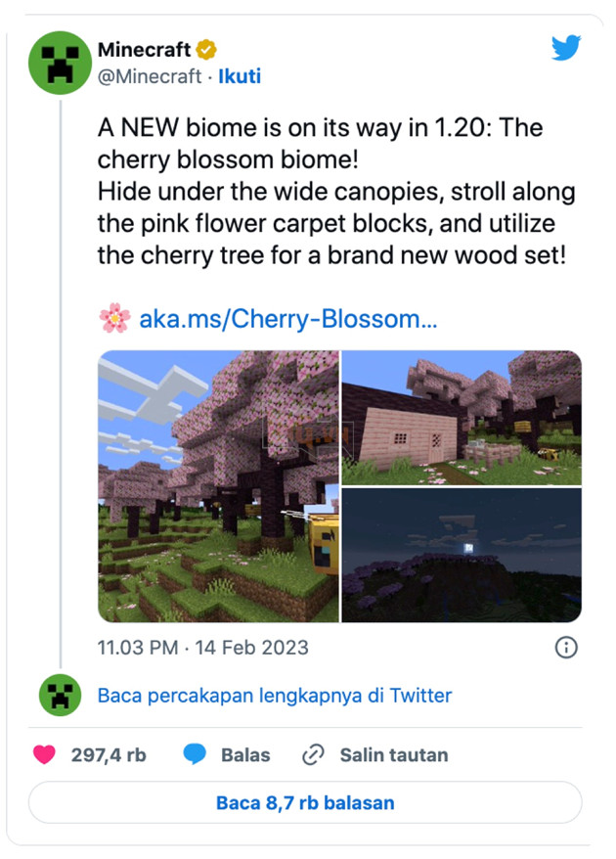Open the aka.ms/Cherry-Blossom link
Screen dimensions: 616x859
[x=284, y=317]
